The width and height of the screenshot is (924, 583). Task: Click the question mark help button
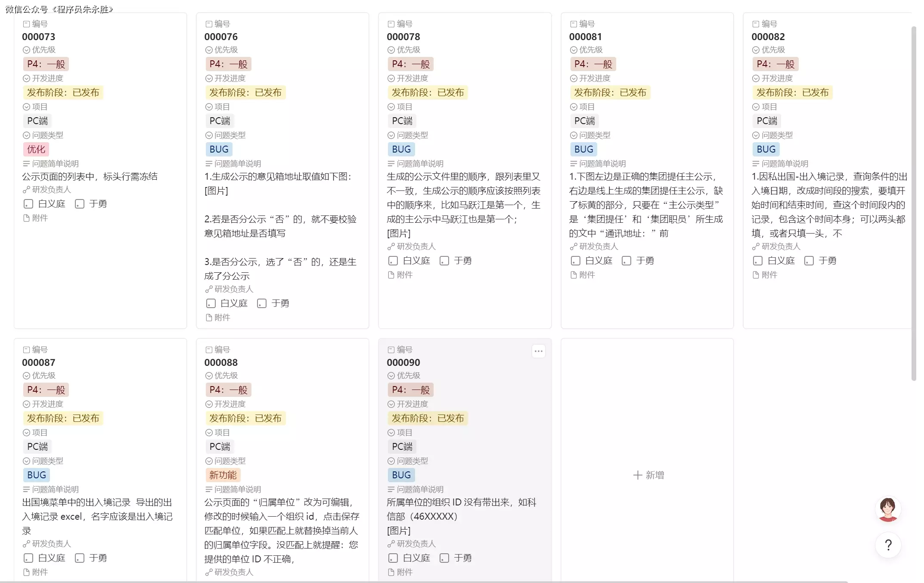pyautogui.click(x=888, y=545)
